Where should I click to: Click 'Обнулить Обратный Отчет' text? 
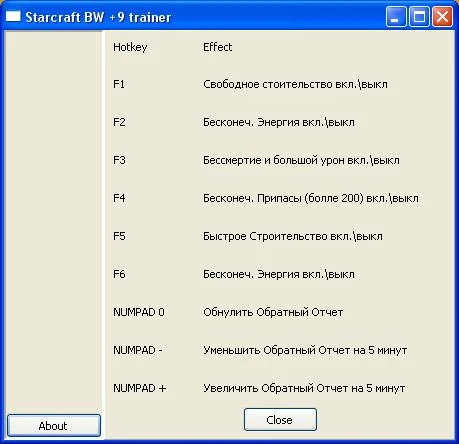pyautogui.click(x=273, y=312)
